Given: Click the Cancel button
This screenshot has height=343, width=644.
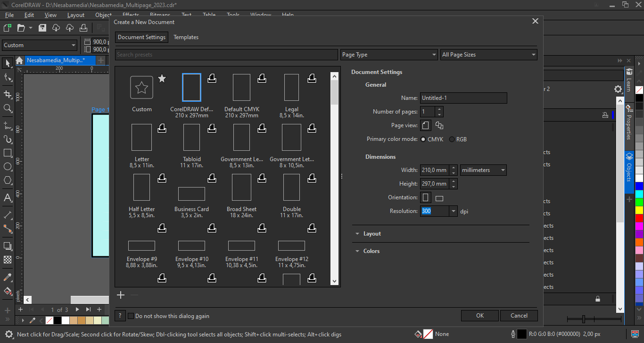Looking at the screenshot, I should pos(519,316).
